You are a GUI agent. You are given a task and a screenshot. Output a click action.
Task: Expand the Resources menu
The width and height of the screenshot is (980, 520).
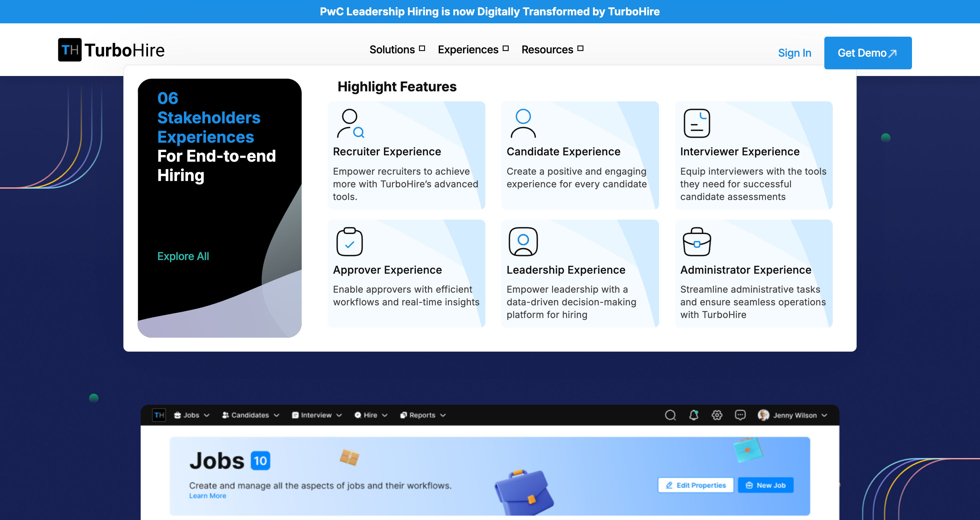pyautogui.click(x=552, y=49)
